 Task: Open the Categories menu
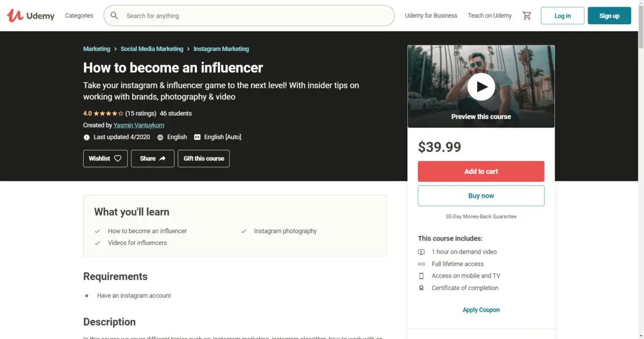click(x=79, y=16)
